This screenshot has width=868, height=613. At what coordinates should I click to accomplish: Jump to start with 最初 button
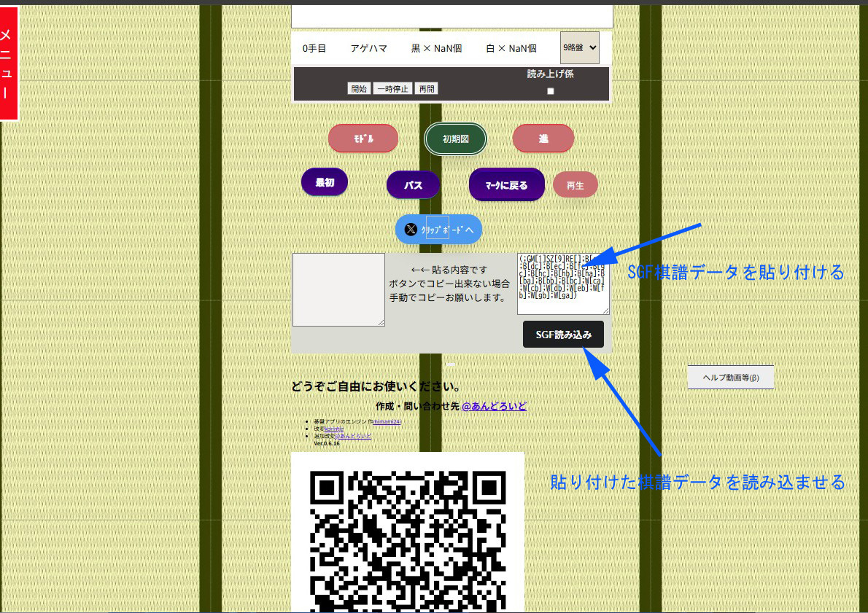325,182
